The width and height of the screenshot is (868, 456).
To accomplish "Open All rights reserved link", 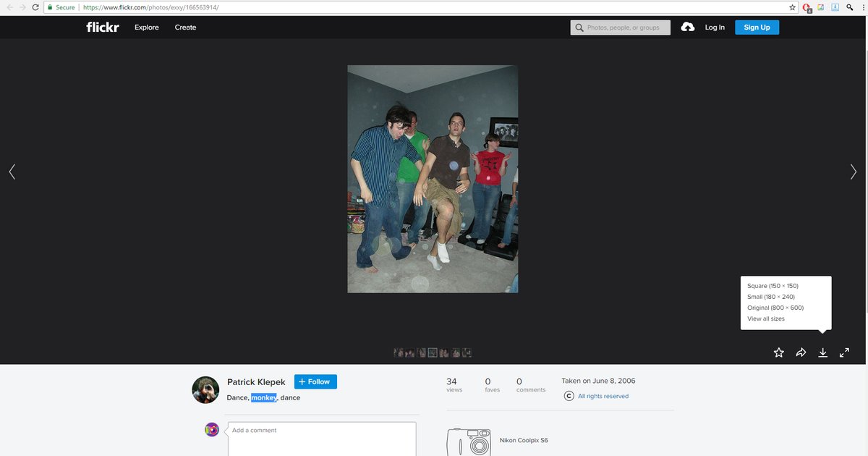I will click(603, 396).
